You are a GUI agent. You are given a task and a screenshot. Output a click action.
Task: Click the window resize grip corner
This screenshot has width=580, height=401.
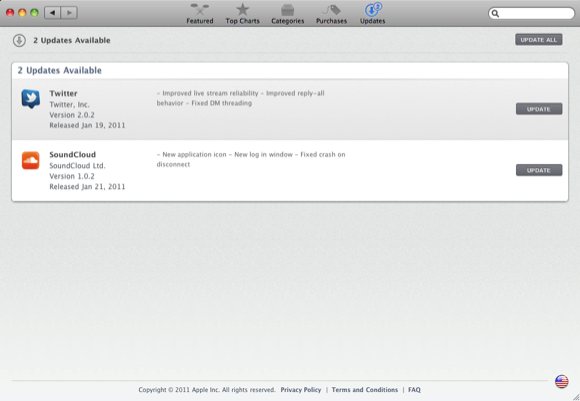pyautogui.click(x=576, y=397)
